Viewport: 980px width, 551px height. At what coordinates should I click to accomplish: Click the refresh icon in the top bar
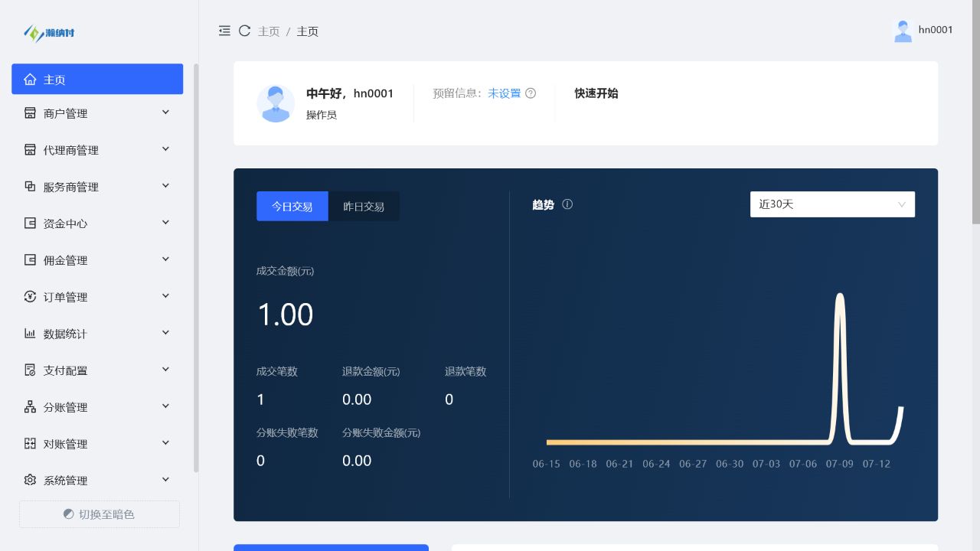[x=245, y=31]
